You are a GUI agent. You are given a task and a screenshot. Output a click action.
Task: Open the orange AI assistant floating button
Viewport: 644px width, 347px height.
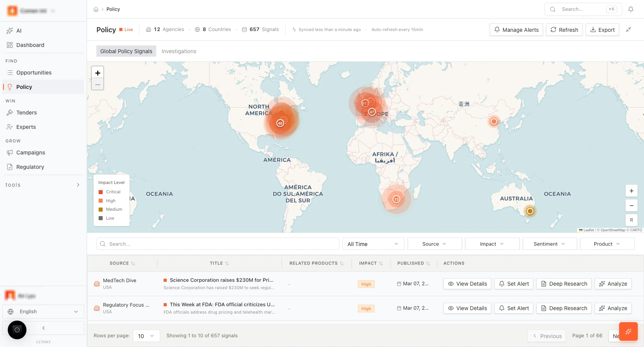click(x=628, y=331)
